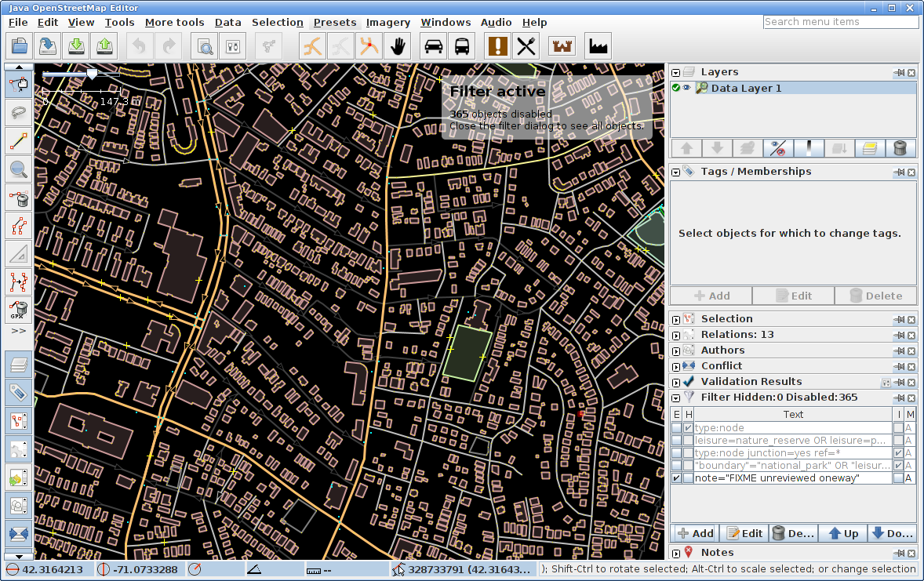Disable the FIXME unreviewed oneway filter
Viewport: 924px width, 581px height.
coord(676,478)
